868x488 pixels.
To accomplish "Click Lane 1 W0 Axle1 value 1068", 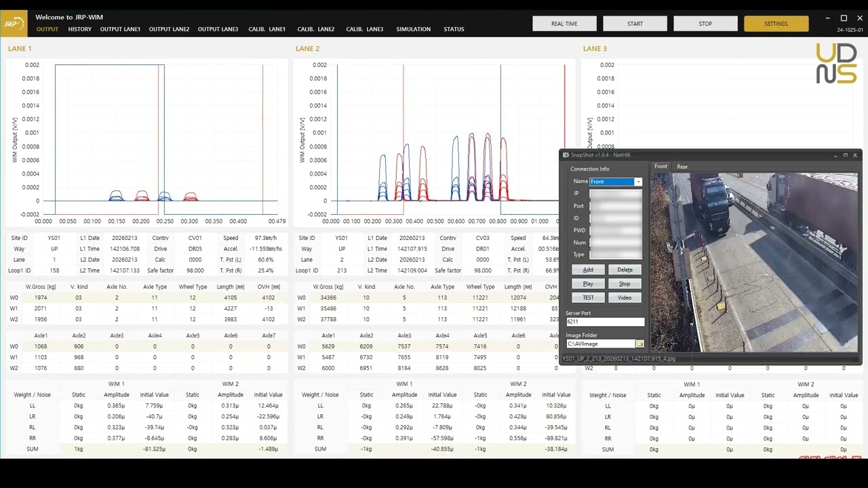I will point(41,346).
